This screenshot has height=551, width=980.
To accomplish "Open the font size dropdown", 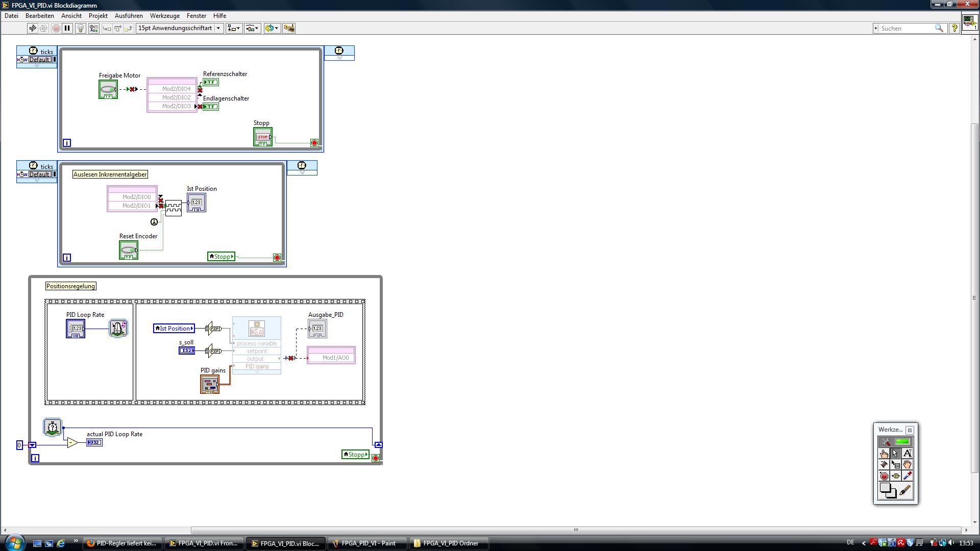I will tap(218, 29).
